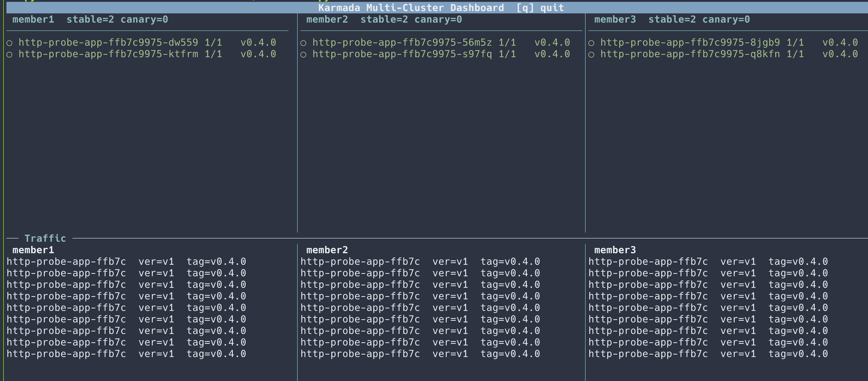This screenshot has height=381, width=868.
Task: Click the v0.4.0 version of pod dw559
Action: tap(258, 42)
